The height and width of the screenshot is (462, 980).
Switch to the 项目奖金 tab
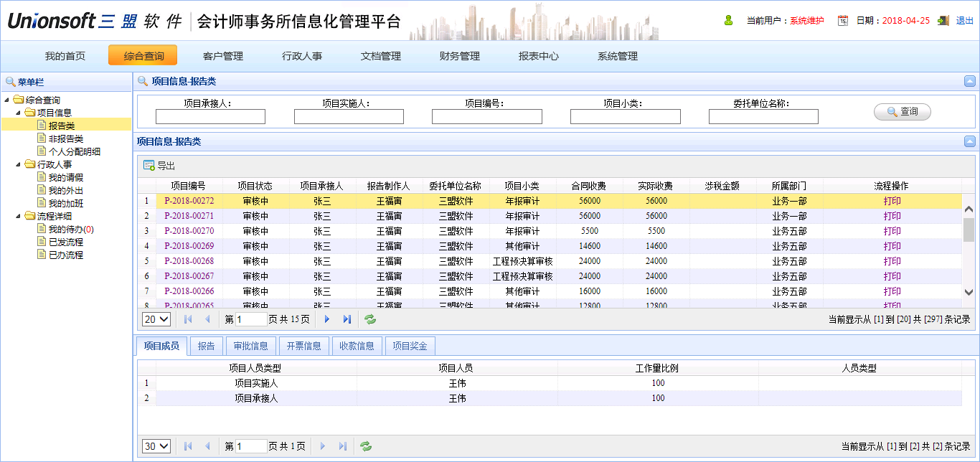(410, 346)
